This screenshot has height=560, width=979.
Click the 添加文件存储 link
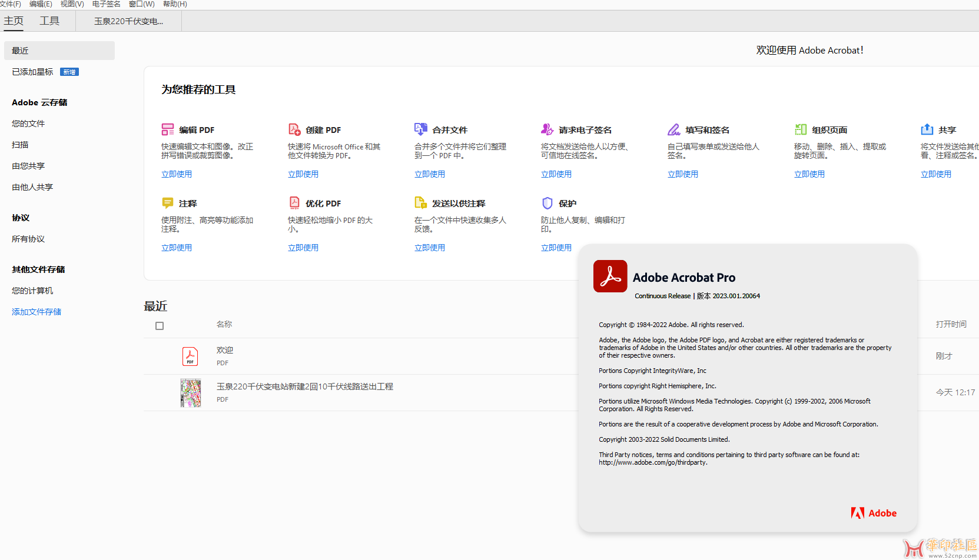[36, 312]
